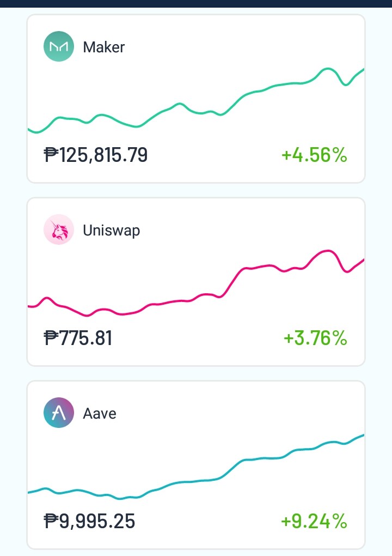The width and height of the screenshot is (392, 556).
Task: Open the Uniswap coin name label
Action: 112,231
